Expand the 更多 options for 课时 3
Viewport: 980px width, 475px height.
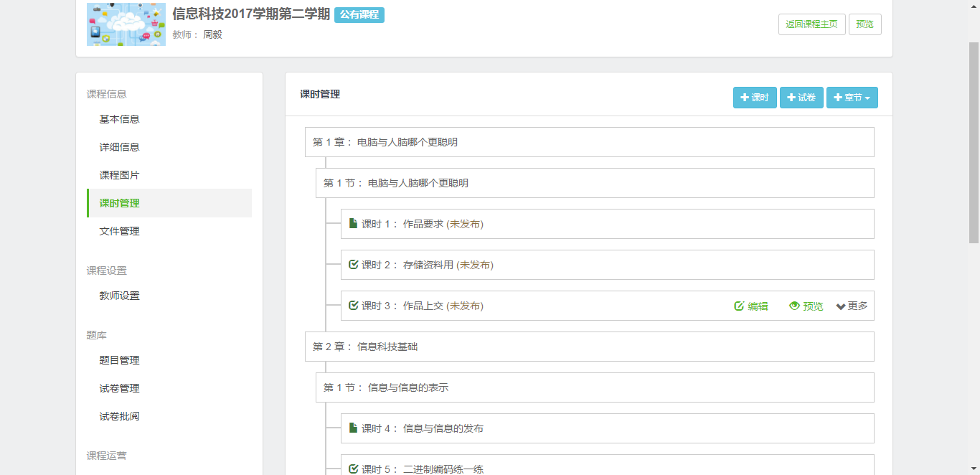coord(852,306)
